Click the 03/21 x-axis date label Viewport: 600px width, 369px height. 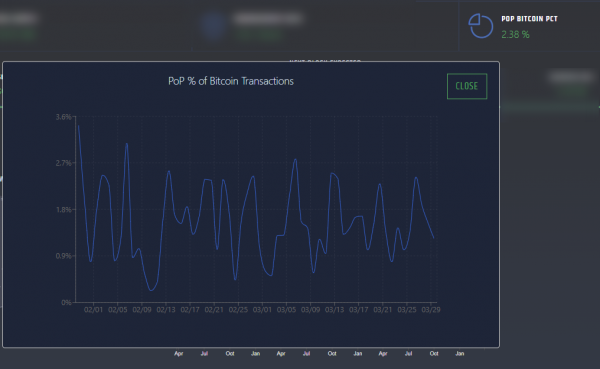click(x=383, y=310)
